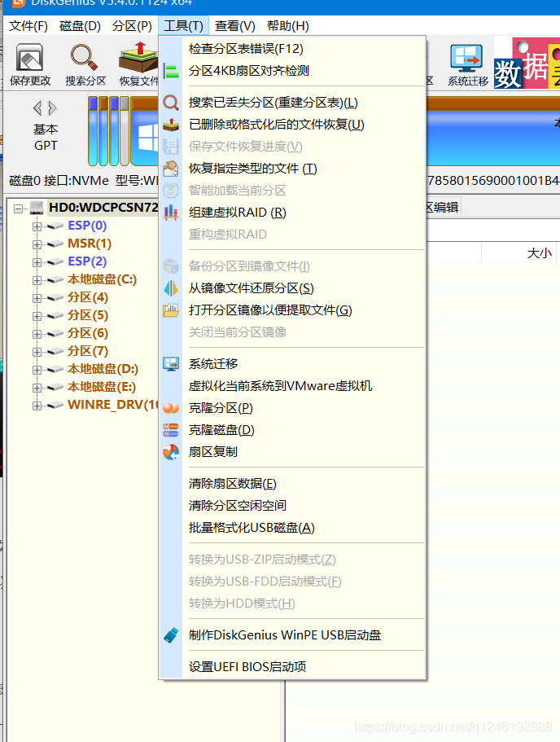Viewport: 560px width, 742px height.
Task: Open the 帮助(H) menu
Action: click(288, 25)
